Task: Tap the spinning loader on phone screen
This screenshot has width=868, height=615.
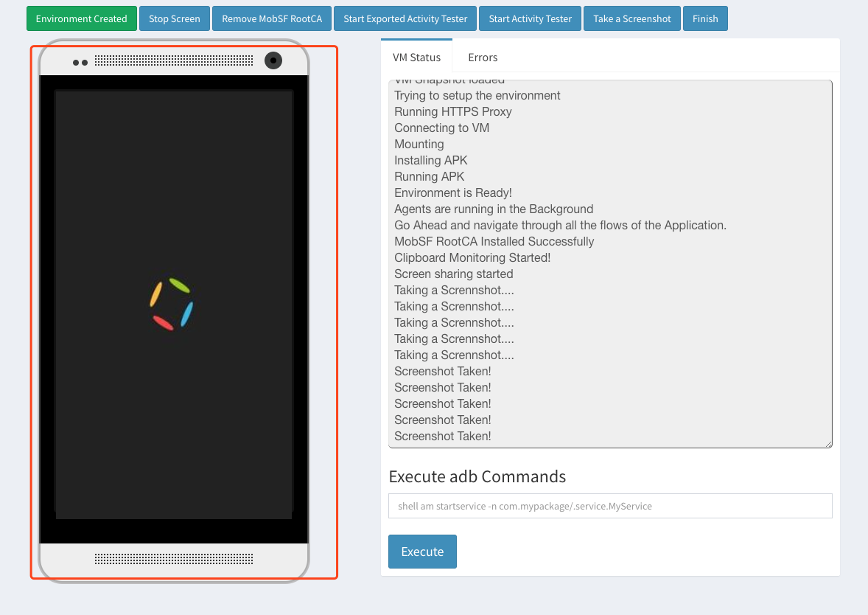Action: pos(172,304)
